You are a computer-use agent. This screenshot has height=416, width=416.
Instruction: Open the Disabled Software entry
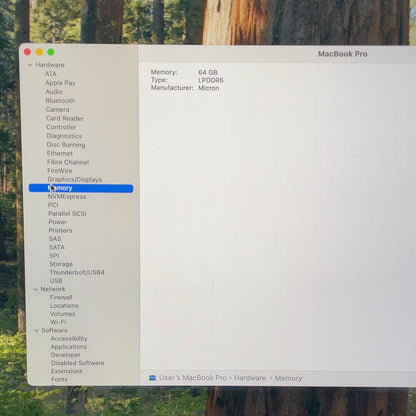(77, 363)
